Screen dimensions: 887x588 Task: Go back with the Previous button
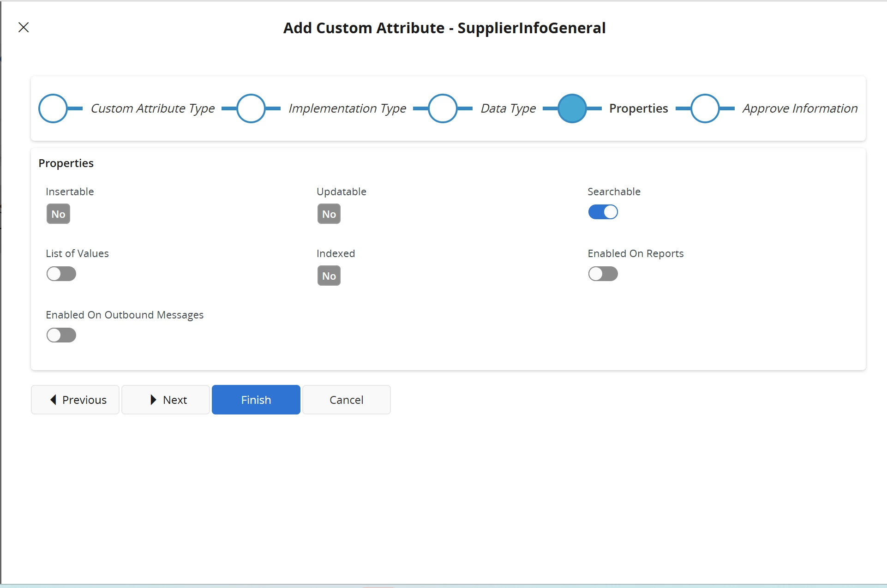coord(75,400)
